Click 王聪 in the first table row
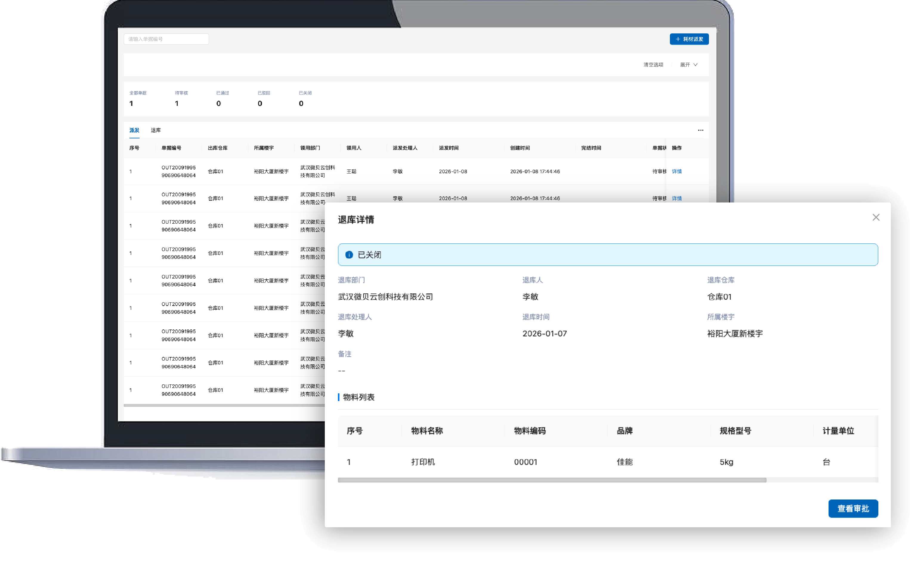924x566 pixels. (x=351, y=172)
